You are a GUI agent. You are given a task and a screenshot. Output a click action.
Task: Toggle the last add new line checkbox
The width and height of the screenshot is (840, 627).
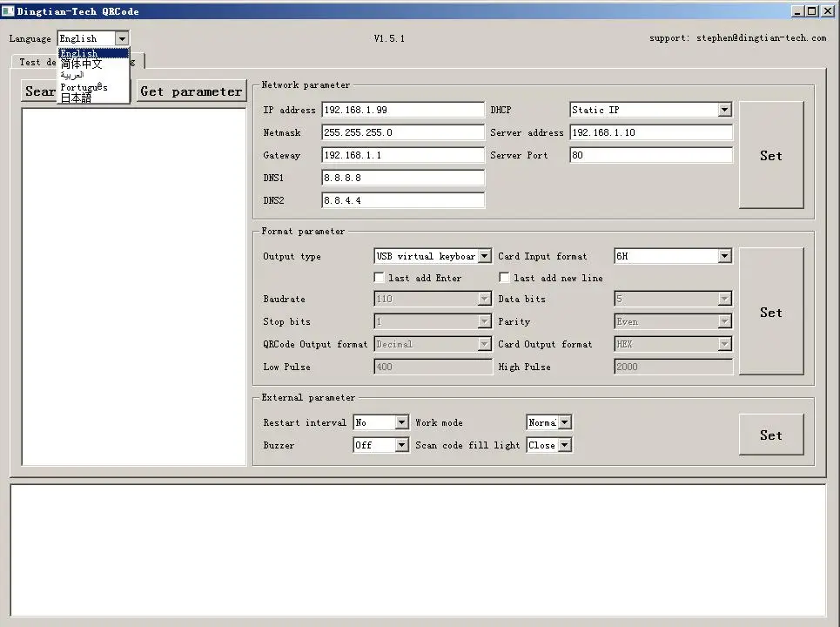pyautogui.click(x=504, y=278)
